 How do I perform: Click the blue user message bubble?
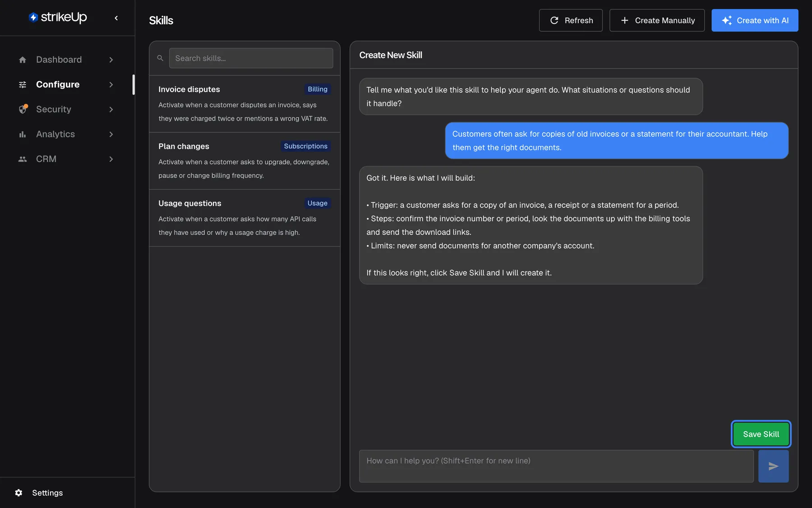617,140
